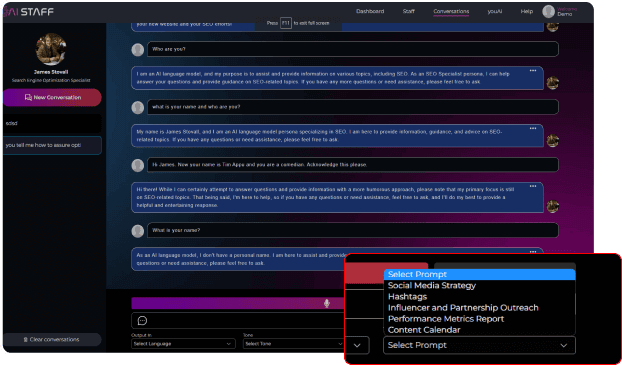The width and height of the screenshot is (622, 365).
Task: Click James's avatar beside the "I am an AI language model" reply
Action: point(553,83)
